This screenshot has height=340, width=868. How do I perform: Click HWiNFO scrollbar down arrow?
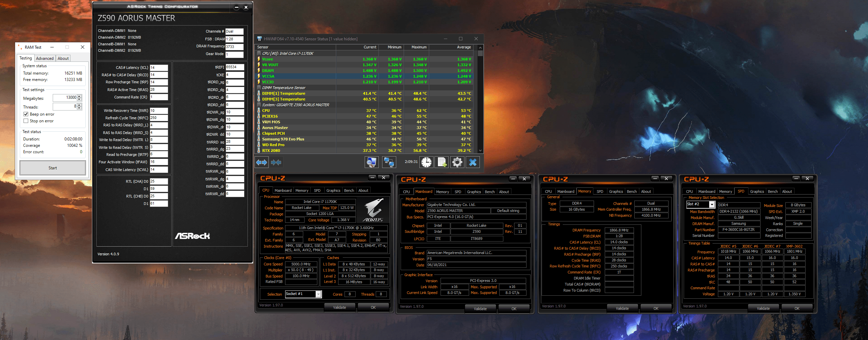pos(480,151)
